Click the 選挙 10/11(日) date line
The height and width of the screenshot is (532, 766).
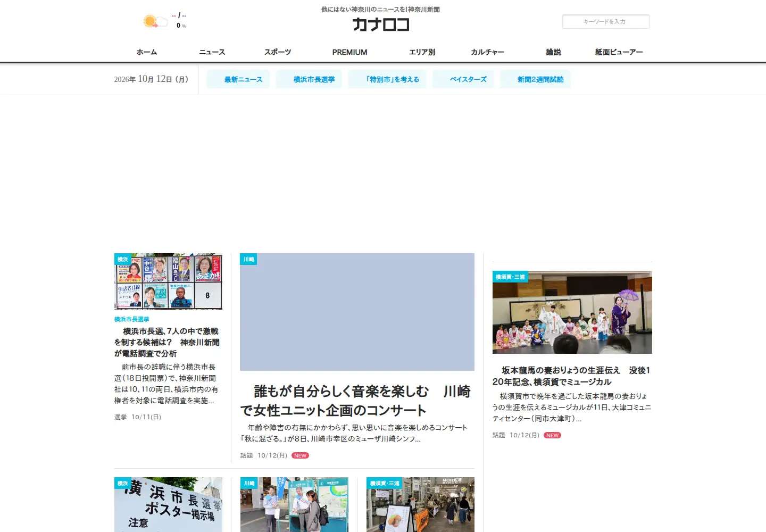[138, 417]
